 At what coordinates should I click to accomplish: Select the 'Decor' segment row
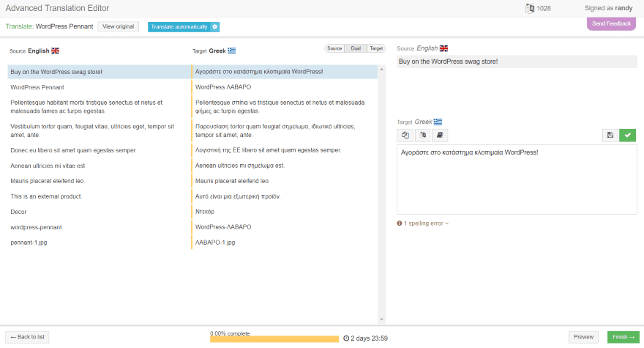[99, 212]
